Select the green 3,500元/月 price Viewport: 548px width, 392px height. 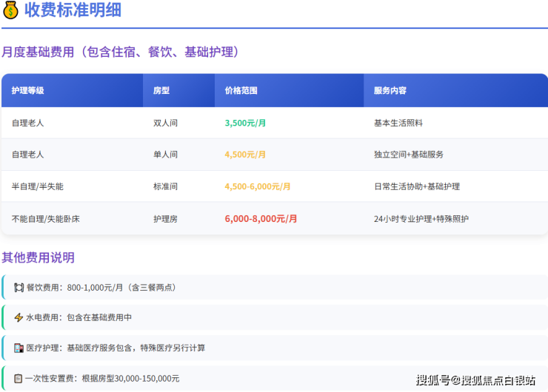(245, 123)
